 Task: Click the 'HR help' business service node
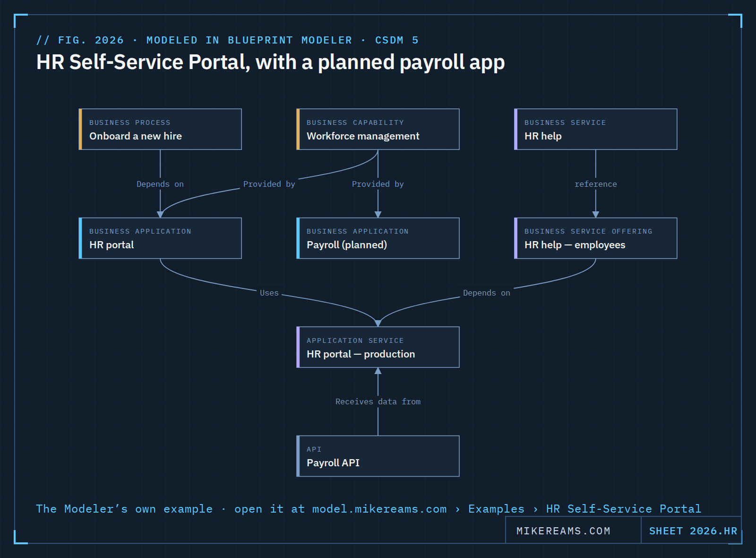click(x=596, y=129)
